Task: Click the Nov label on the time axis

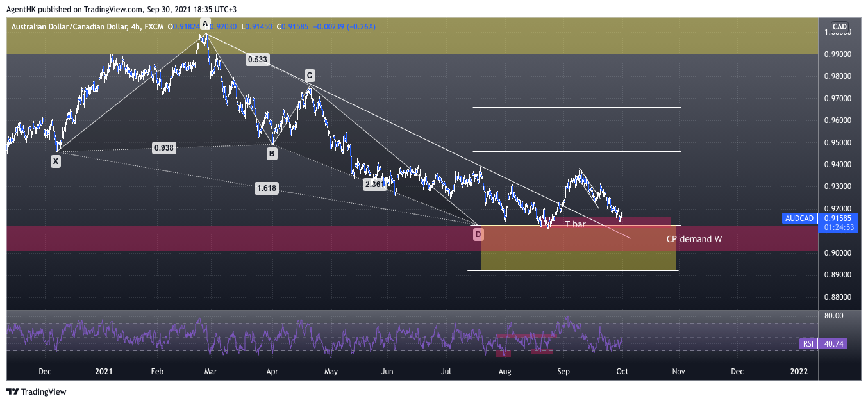Action: [x=679, y=372]
